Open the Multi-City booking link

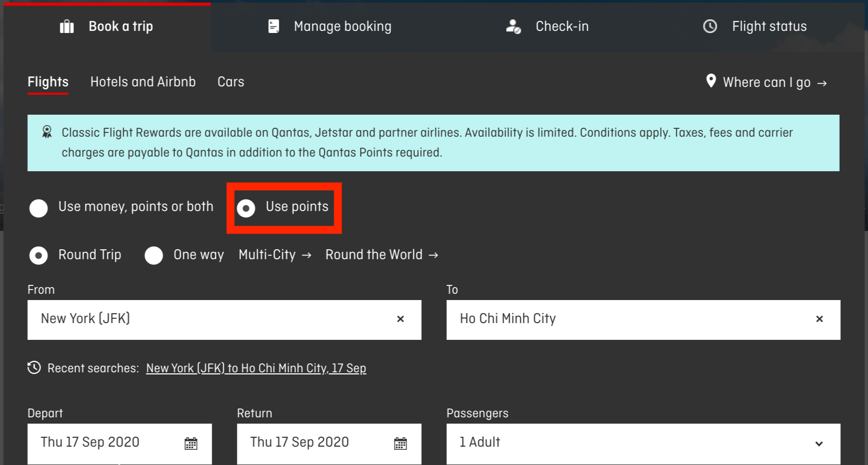[275, 255]
